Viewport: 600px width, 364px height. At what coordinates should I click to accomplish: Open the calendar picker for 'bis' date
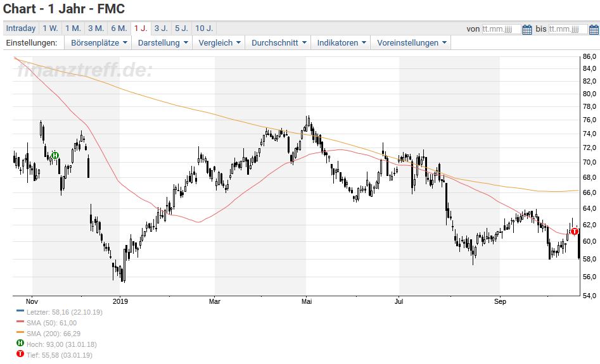point(594,29)
